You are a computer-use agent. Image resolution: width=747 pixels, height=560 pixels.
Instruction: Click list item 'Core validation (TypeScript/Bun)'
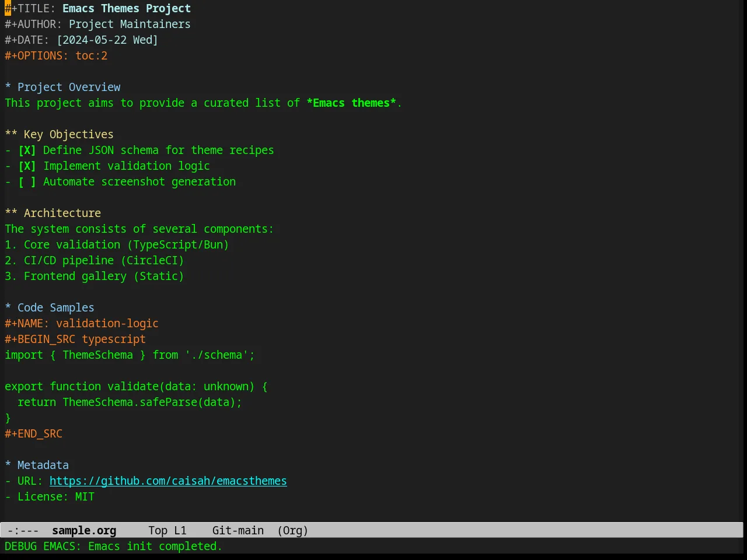click(x=126, y=244)
